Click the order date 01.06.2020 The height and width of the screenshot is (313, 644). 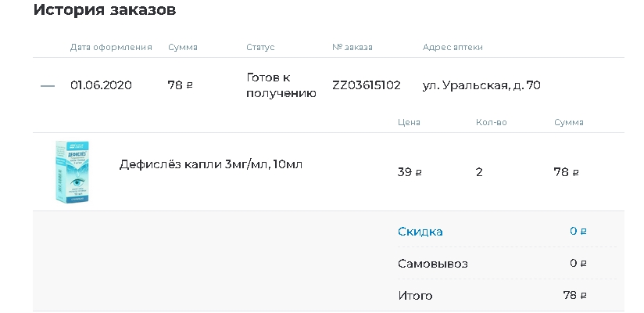(x=101, y=85)
